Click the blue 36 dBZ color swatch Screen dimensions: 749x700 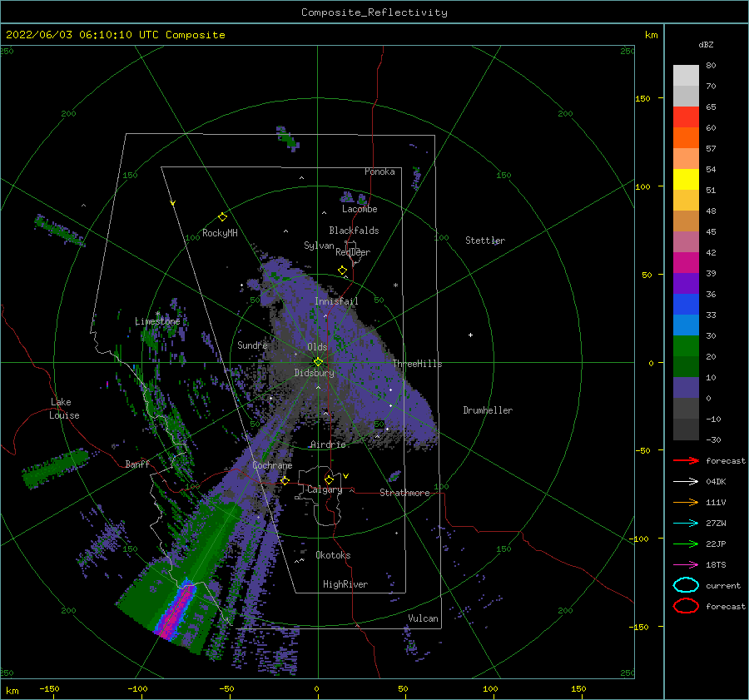pos(686,304)
